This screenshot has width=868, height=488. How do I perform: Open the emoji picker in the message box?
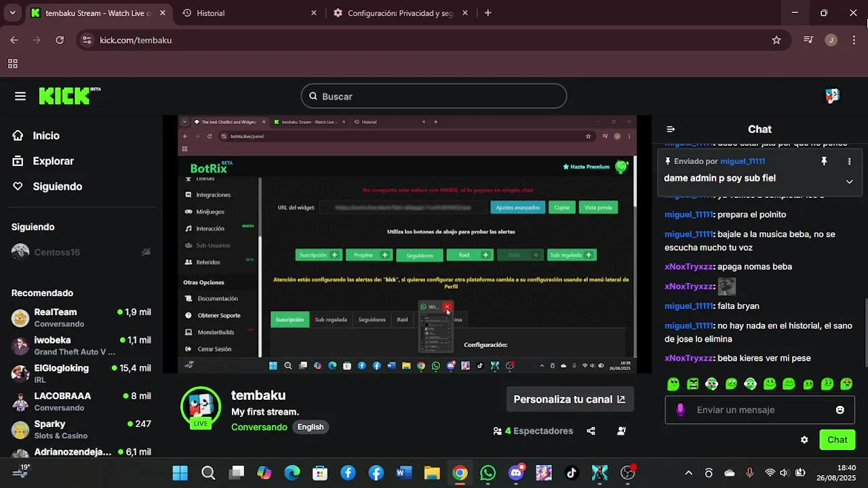click(x=840, y=410)
